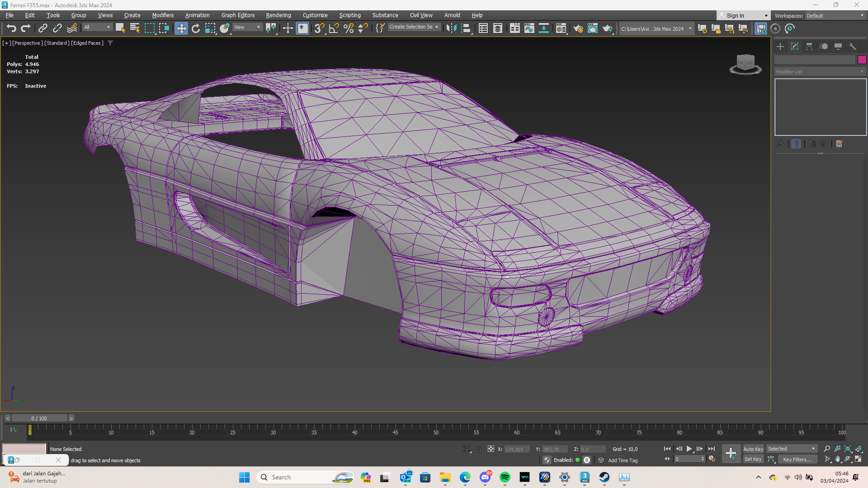This screenshot has width=868, height=488.
Task: Activate Select and Link tool
Action: point(42,28)
